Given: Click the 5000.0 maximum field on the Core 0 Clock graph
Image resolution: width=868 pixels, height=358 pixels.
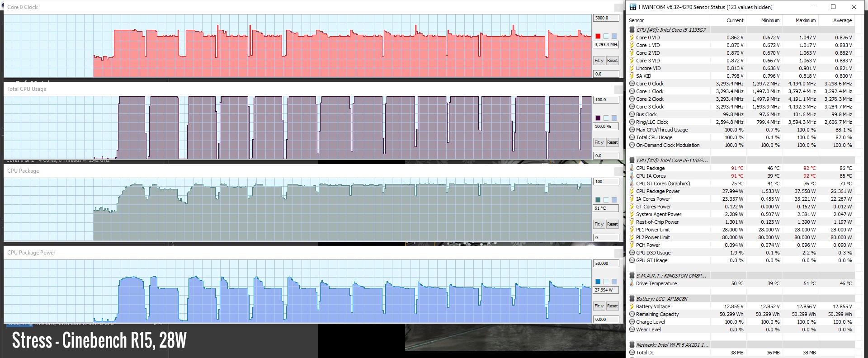Looking at the screenshot, I should coord(605,18).
